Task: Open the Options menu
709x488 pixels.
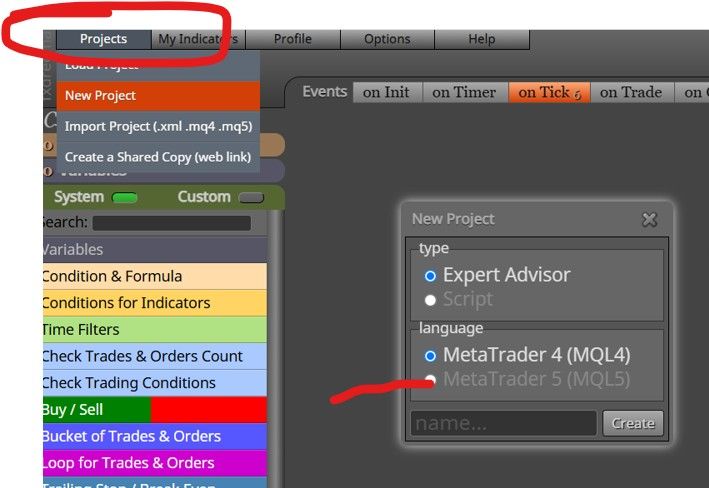Action: pos(387,39)
